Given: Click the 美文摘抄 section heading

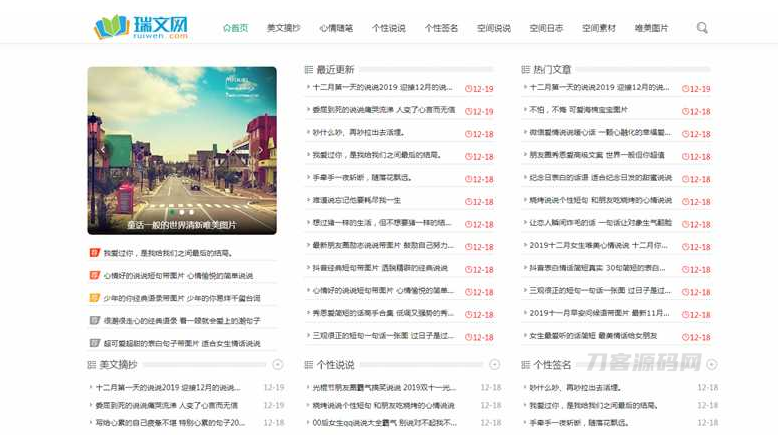Looking at the screenshot, I should point(118,365).
